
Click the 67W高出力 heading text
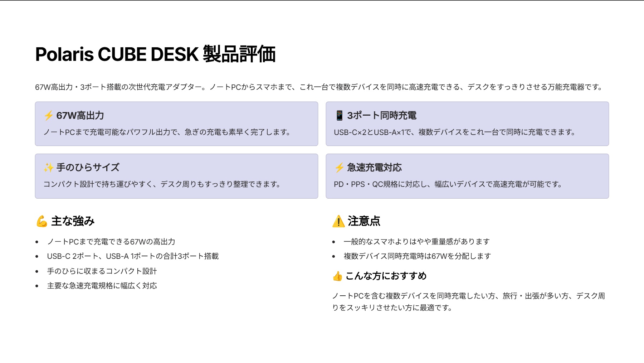(x=80, y=116)
